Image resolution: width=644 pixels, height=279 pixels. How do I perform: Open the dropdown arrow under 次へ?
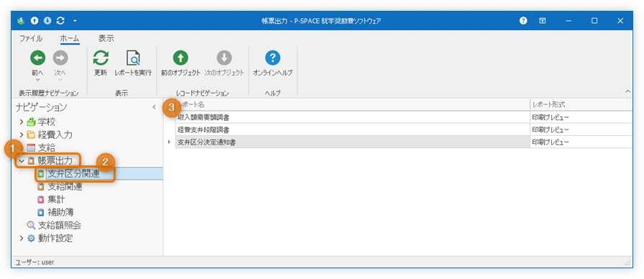60,80
